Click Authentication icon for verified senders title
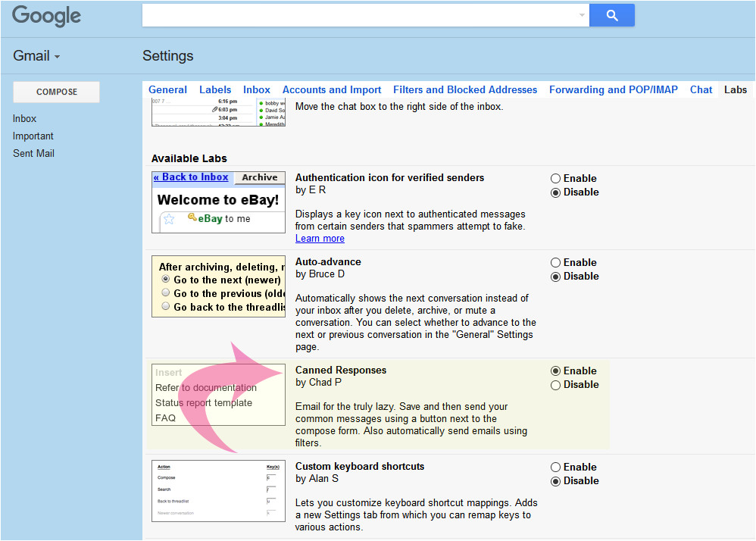The image size is (756, 541). coord(389,178)
